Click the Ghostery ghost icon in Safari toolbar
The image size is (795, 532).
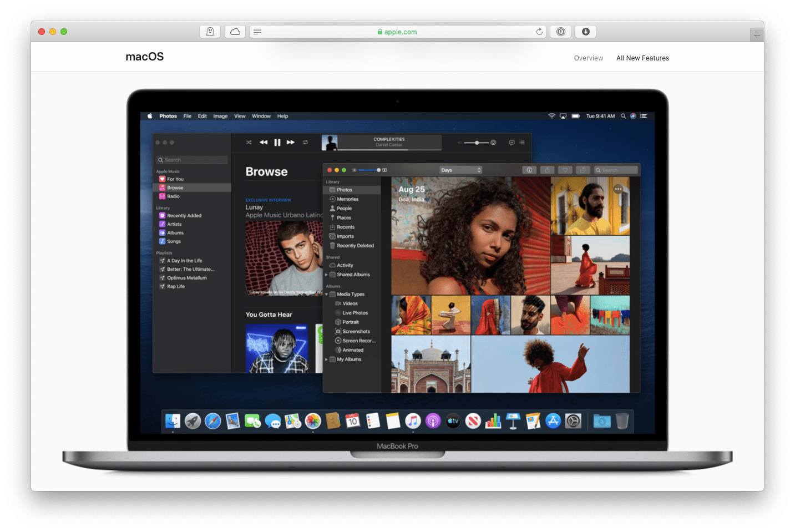tap(210, 32)
